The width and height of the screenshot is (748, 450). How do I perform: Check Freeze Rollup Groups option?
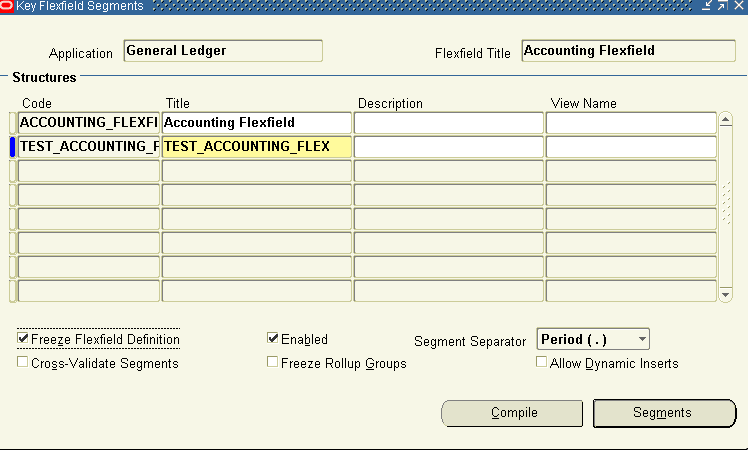[x=272, y=362]
